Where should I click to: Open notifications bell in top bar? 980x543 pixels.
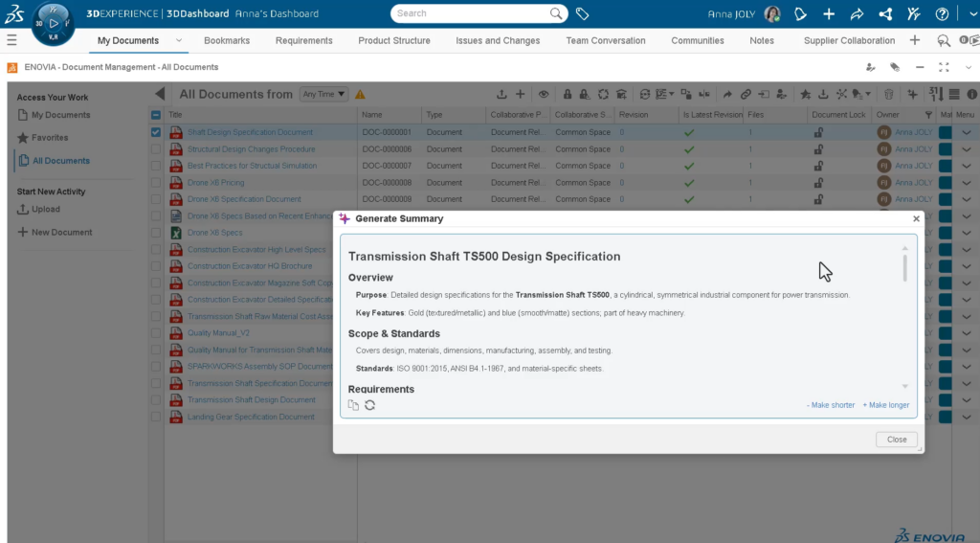click(x=800, y=13)
